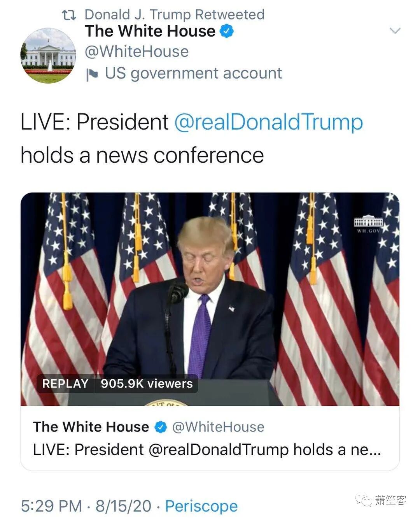Open The White House profile avatar
The height and width of the screenshot is (519, 420).
point(48,56)
